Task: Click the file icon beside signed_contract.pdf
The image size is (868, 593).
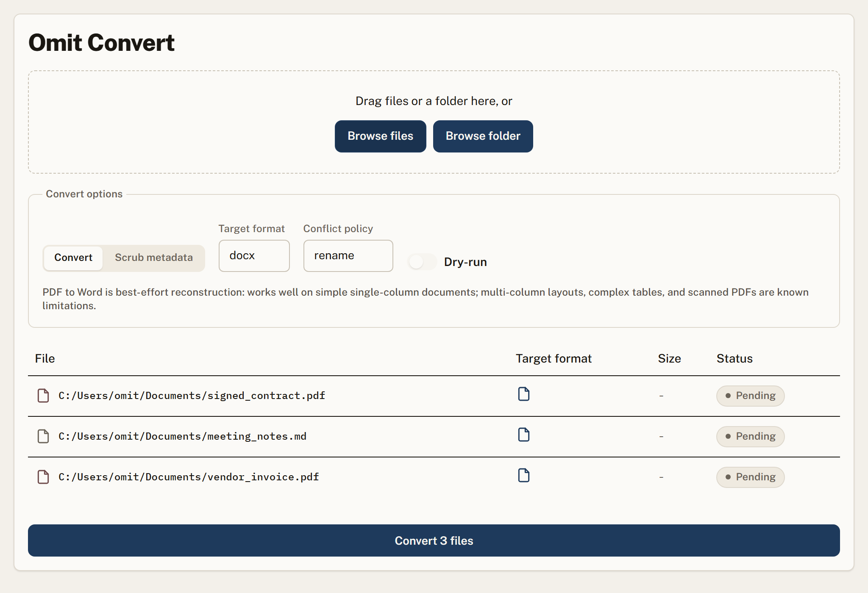Action: (x=43, y=396)
